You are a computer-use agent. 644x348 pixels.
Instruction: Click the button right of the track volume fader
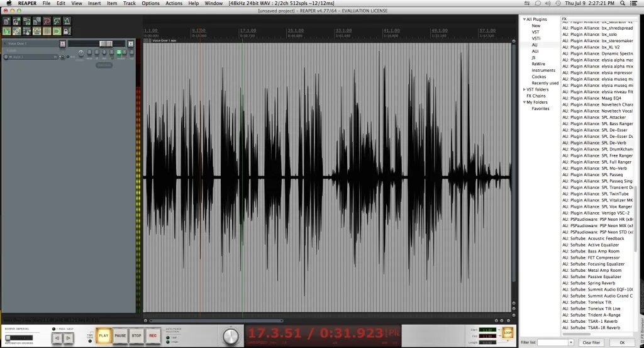coord(131,43)
